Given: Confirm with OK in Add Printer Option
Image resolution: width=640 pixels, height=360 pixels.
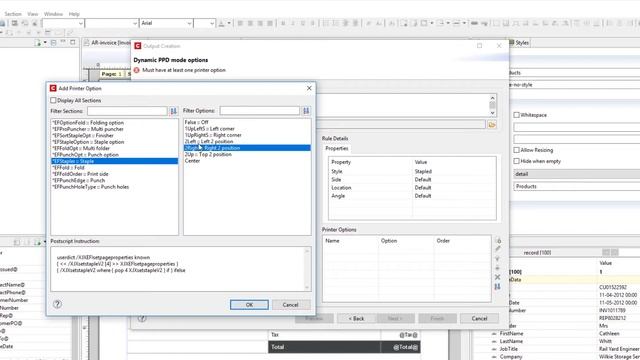Looking at the screenshot, I should click(x=249, y=304).
